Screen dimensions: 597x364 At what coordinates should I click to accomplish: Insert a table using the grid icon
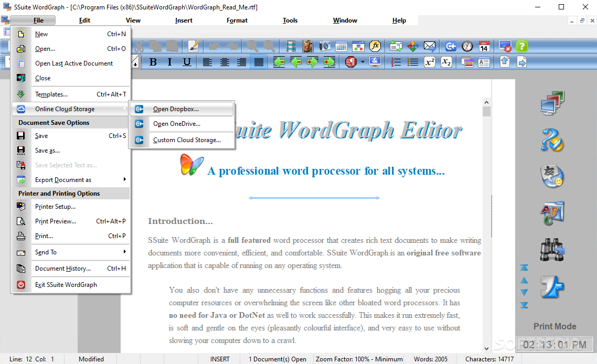tap(341, 47)
